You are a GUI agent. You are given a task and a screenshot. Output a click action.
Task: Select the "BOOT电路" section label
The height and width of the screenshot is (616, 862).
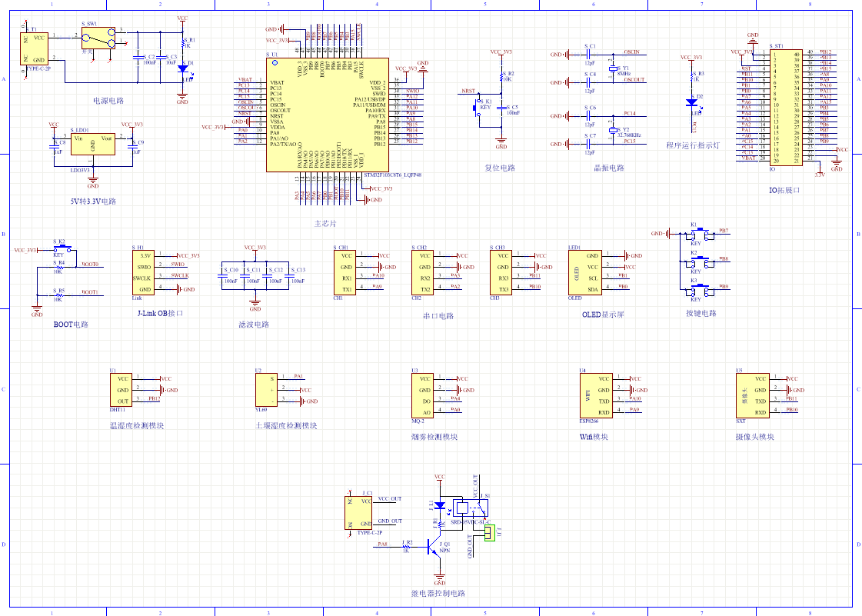coord(71,325)
